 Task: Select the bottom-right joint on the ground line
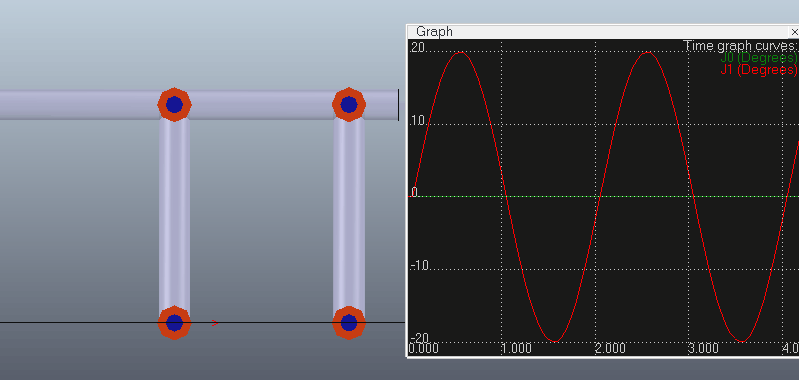(349, 322)
